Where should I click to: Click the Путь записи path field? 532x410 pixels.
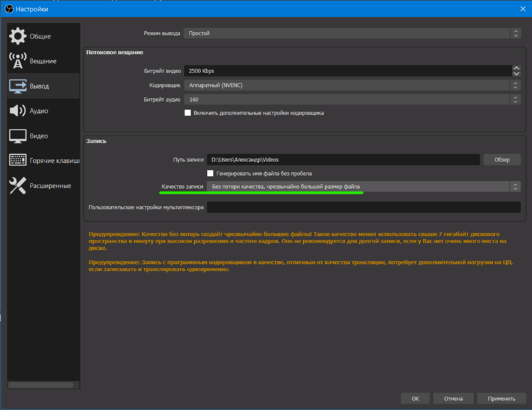tap(342, 159)
